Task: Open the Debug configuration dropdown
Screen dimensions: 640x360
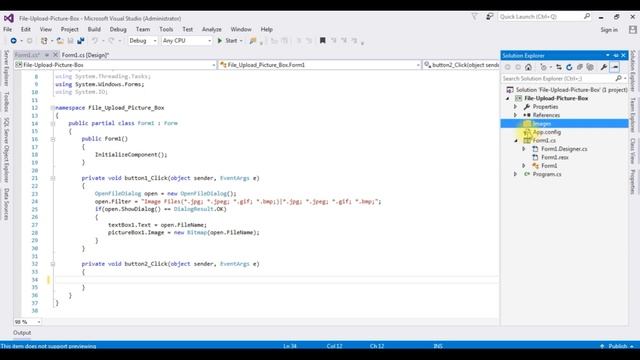Action: pyautogui.click(x=155, y=41)
